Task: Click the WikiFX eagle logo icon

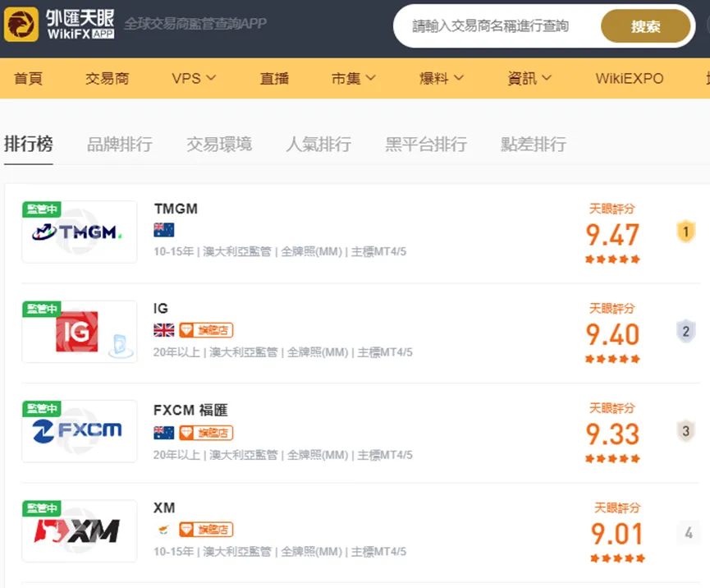Action: pos(21,25)
